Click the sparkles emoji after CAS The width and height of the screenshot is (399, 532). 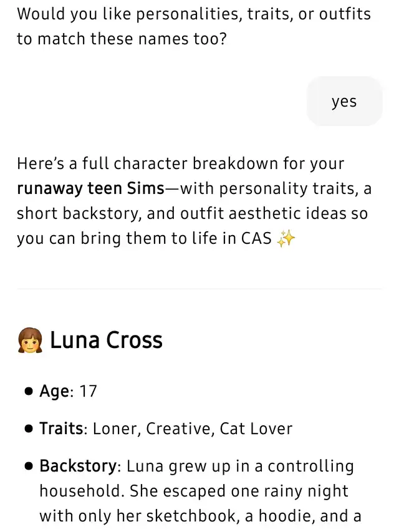285,239
